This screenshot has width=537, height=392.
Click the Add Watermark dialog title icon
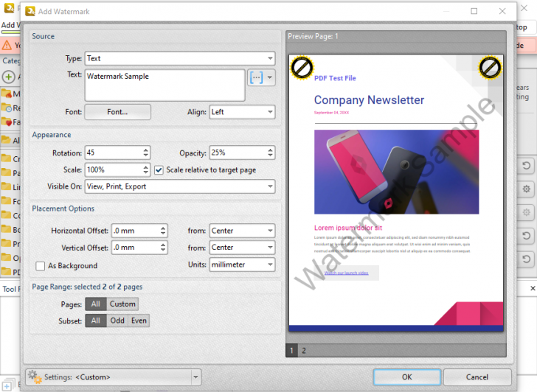coord(30,11)
